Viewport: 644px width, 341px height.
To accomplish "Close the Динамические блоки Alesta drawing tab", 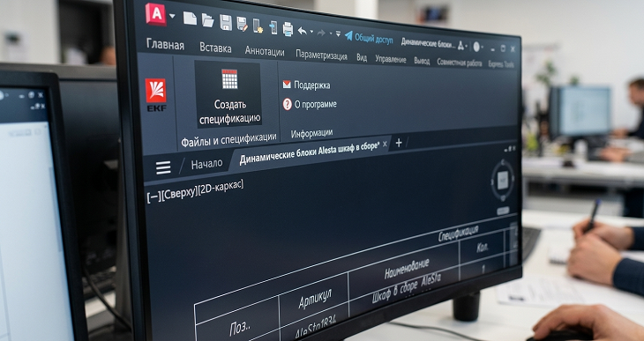I will pyautogui.click(x=385, y=144).
